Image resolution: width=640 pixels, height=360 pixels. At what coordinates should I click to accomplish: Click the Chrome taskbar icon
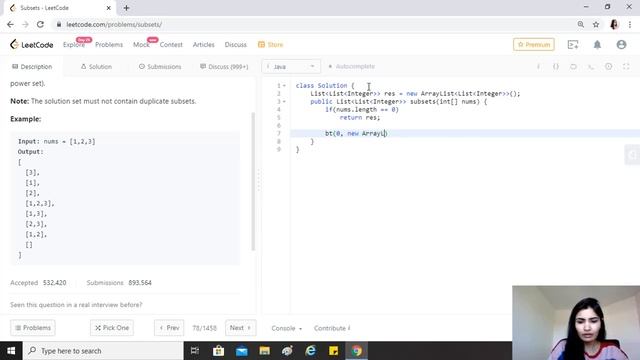pyautogui.click(x=357, y=351)
